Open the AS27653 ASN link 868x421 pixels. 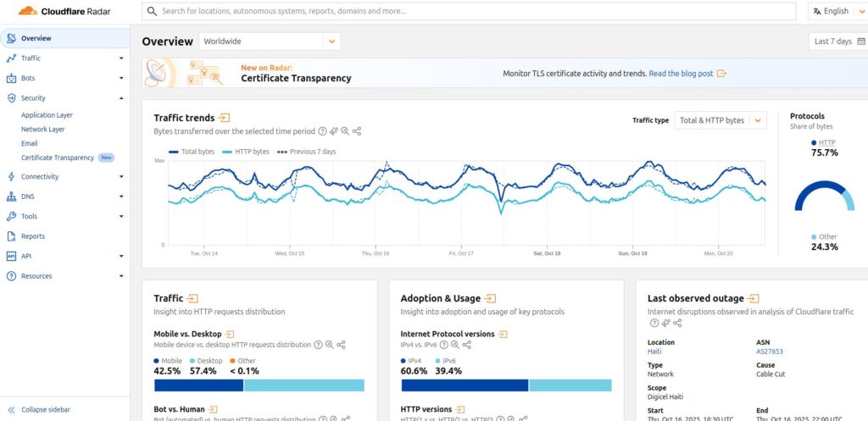(x=770, y=352)
